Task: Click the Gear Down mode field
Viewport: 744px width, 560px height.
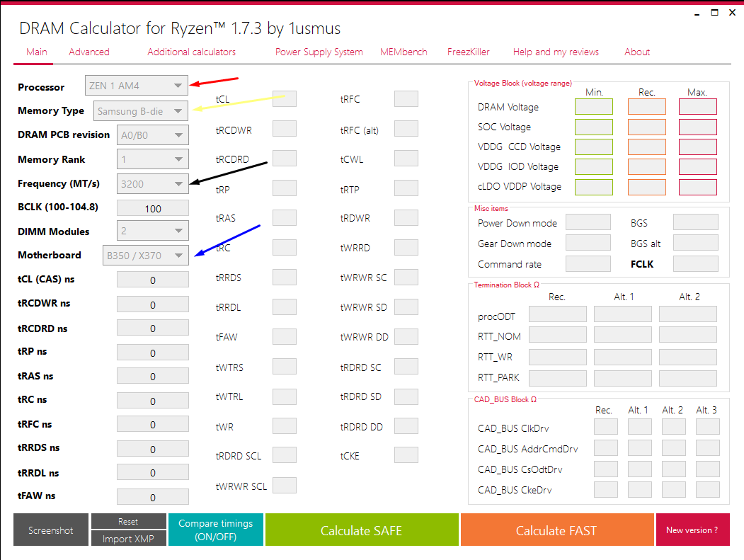Action: (588, 243)
